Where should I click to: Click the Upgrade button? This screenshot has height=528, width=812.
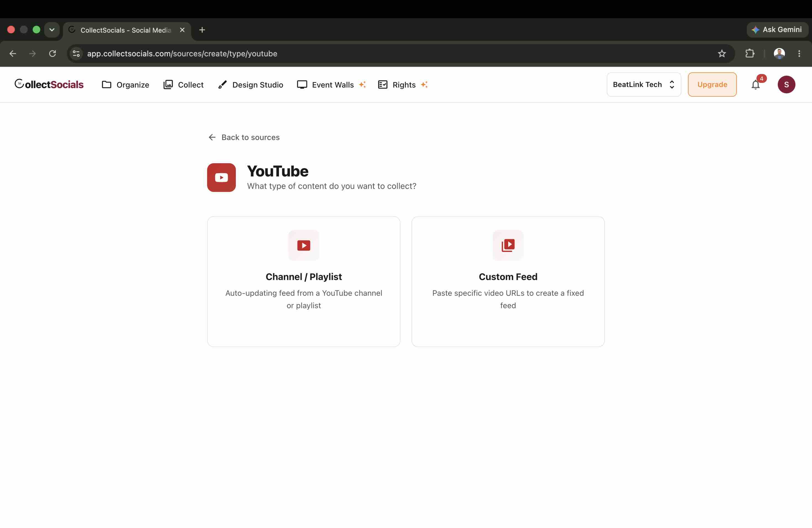point(712,85)
